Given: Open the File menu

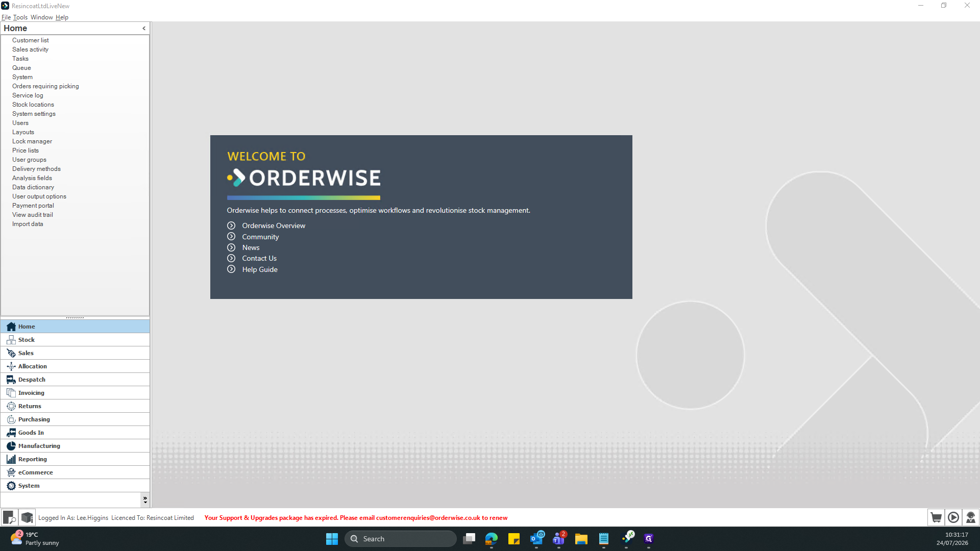Looking at the screenshot, I should 6,17.
